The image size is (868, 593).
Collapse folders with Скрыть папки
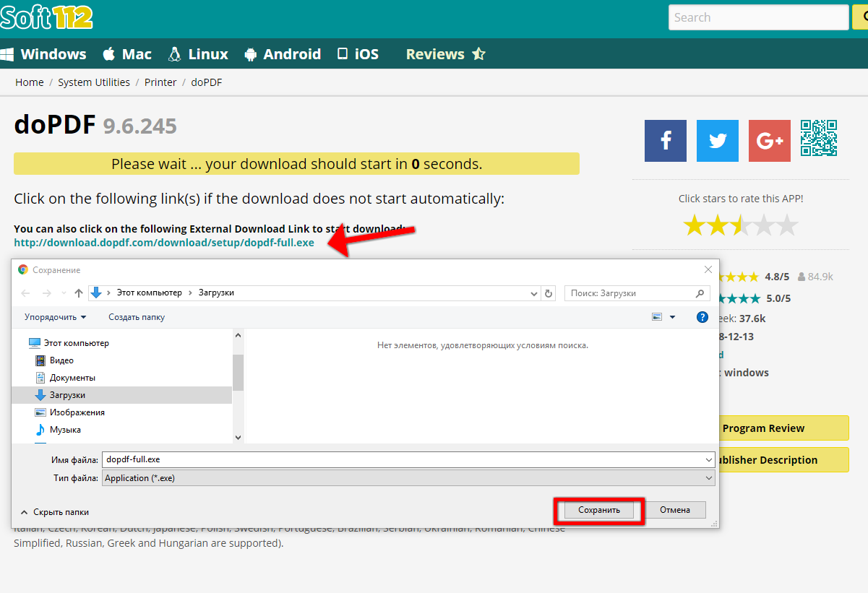tap(55, 512)
